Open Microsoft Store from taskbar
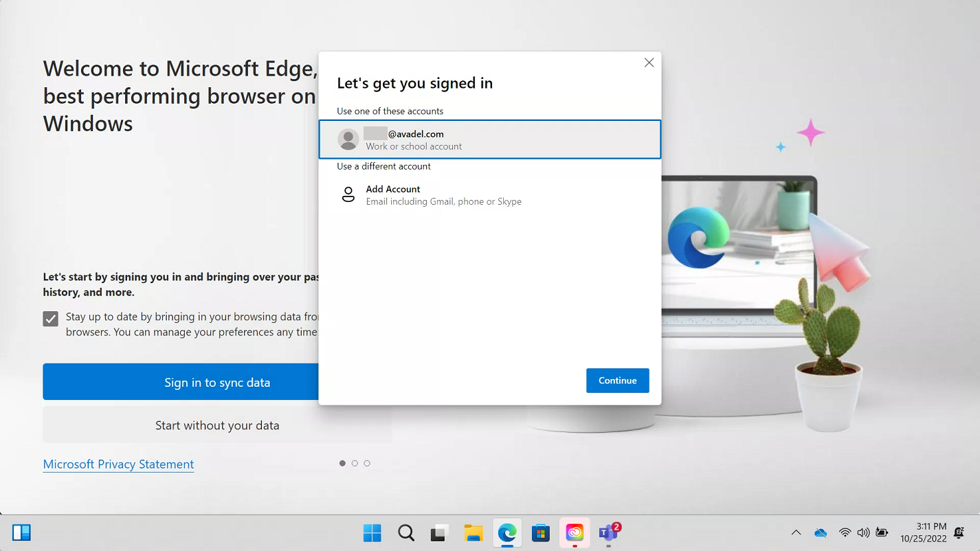The image size is (980, 551). (541, 533)
